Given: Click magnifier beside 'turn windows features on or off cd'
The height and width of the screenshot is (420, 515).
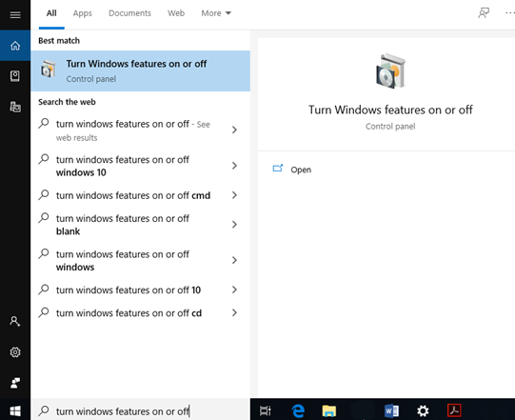Looking at the screenshot, I should click(44, 312).
